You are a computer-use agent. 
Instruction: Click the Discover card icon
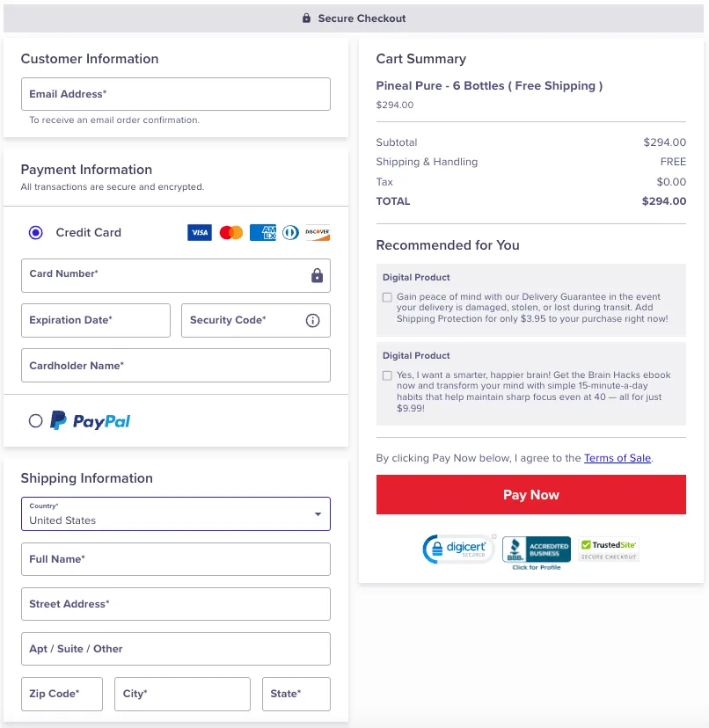coord(318,233)
